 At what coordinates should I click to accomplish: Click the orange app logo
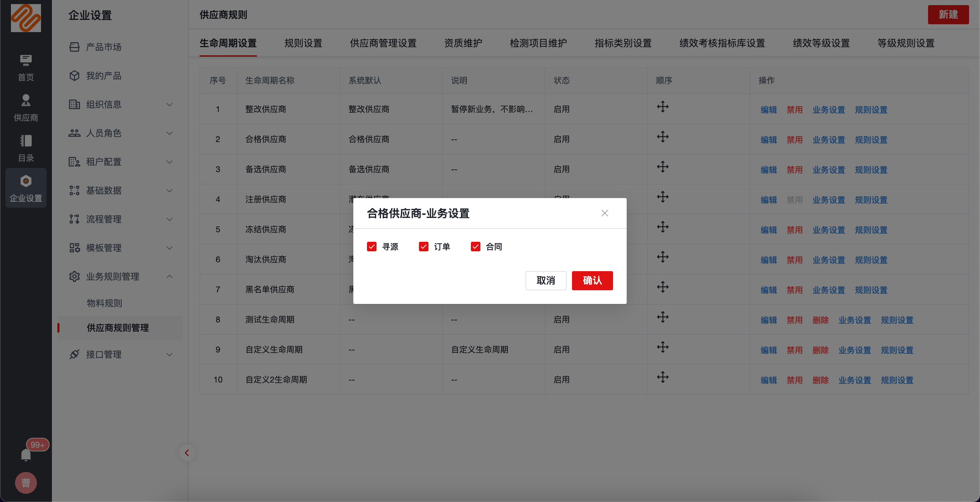click(26, 18)
